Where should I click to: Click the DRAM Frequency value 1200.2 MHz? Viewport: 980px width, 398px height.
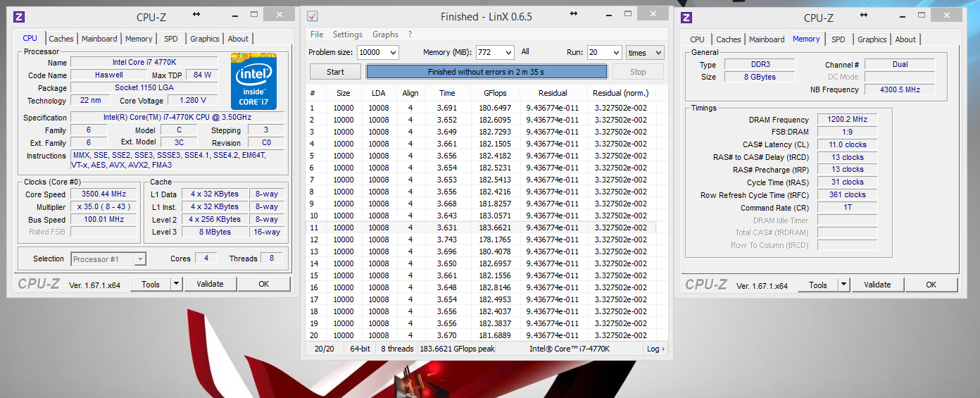coord(847,120)
